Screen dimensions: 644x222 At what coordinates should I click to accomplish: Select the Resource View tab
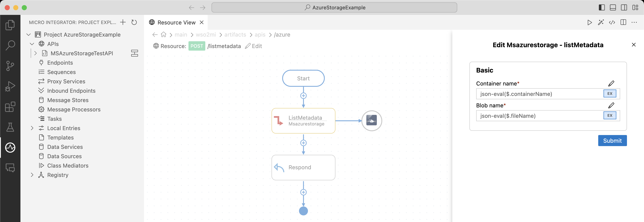click(176, 23)
